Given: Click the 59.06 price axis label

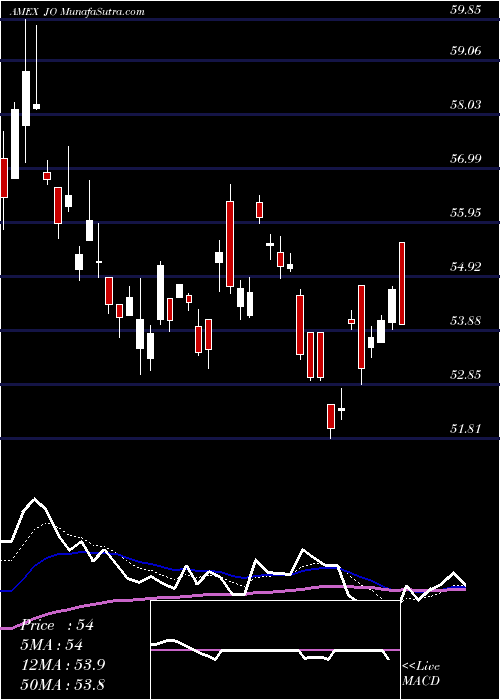Looking at the screenshot, I should (466, 51).
